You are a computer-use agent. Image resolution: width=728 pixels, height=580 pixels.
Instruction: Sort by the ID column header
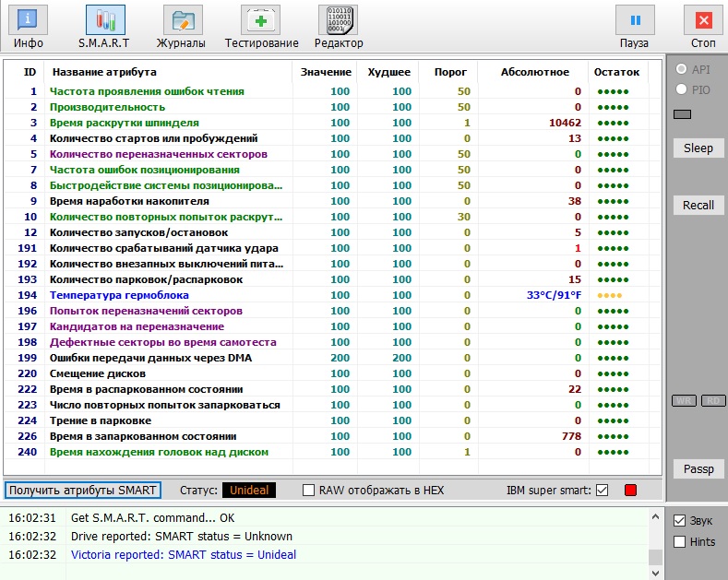pos(30,72)
